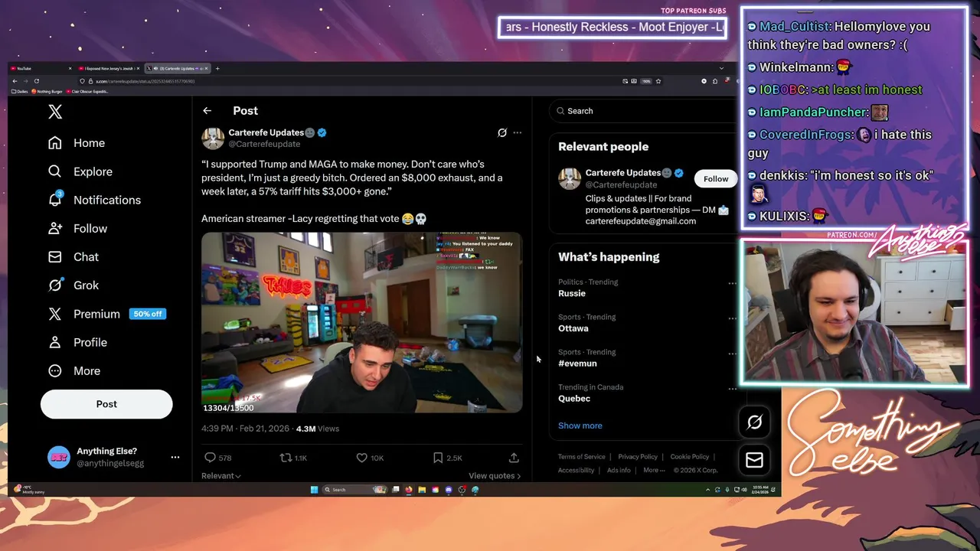The height and width of the screenshot is (551, 980).
Task: Open the Dailies bookmarks folder
Action: coord(20,92)
